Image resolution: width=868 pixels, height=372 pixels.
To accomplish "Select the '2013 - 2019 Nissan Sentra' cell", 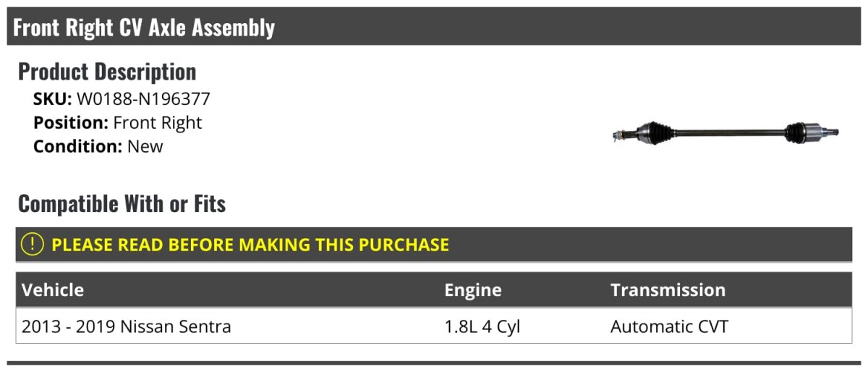I will pyautogui.click(x=127, y=326).
